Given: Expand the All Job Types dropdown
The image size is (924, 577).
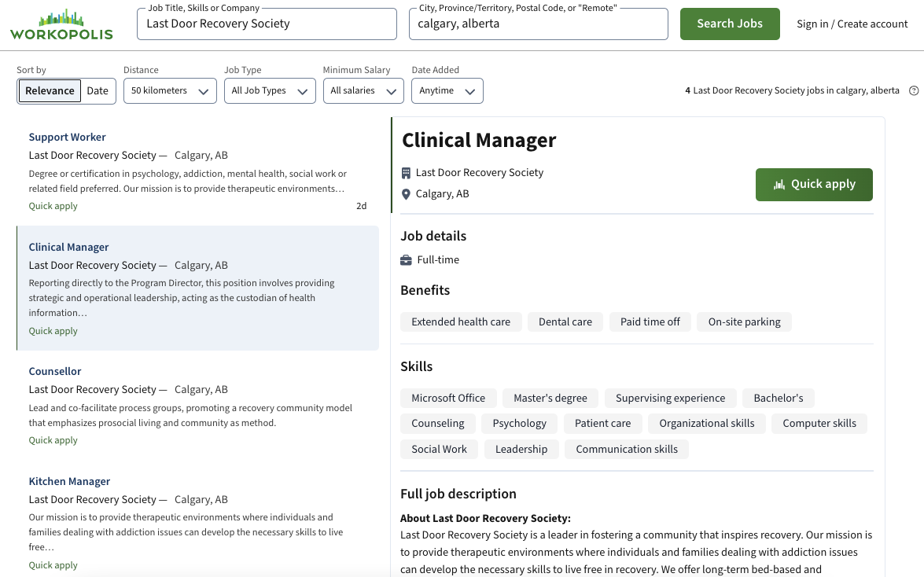Looking at the screenshot, I should click(x=270, y=90).
